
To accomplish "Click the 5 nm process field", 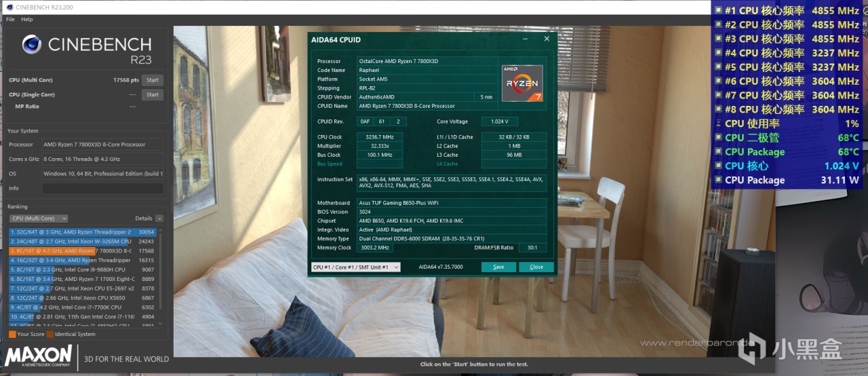I will 486,97.
